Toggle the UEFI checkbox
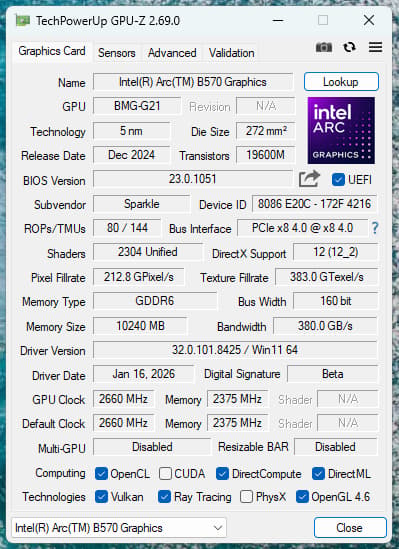Image resolution: width=399 pixels, height=549 pixels. [338, 180]
